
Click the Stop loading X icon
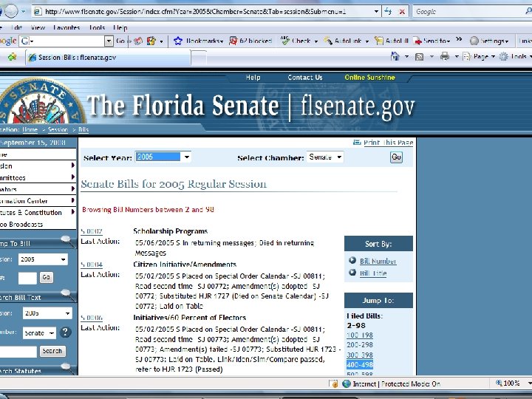point(402,12)
